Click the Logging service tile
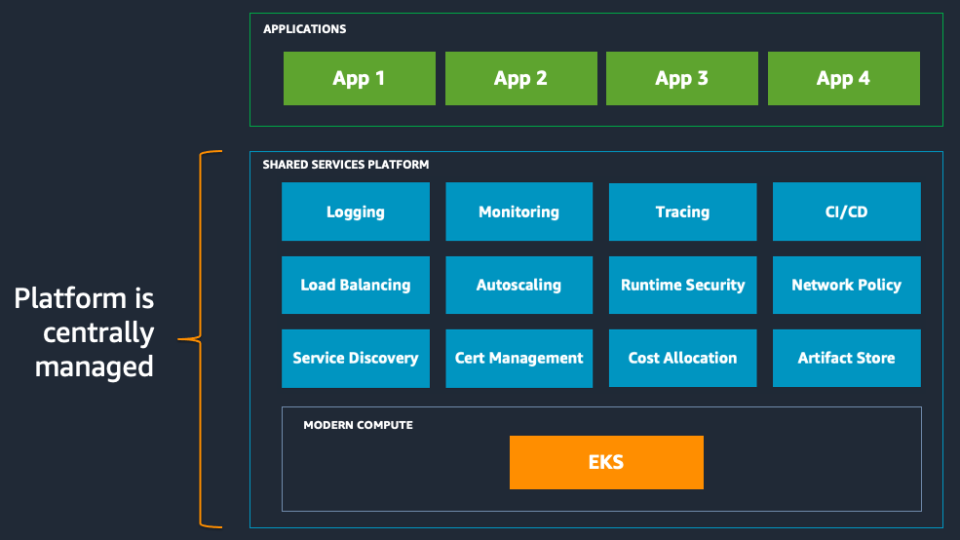The width and height of the screenshot is (960, 540). point(356,211)
